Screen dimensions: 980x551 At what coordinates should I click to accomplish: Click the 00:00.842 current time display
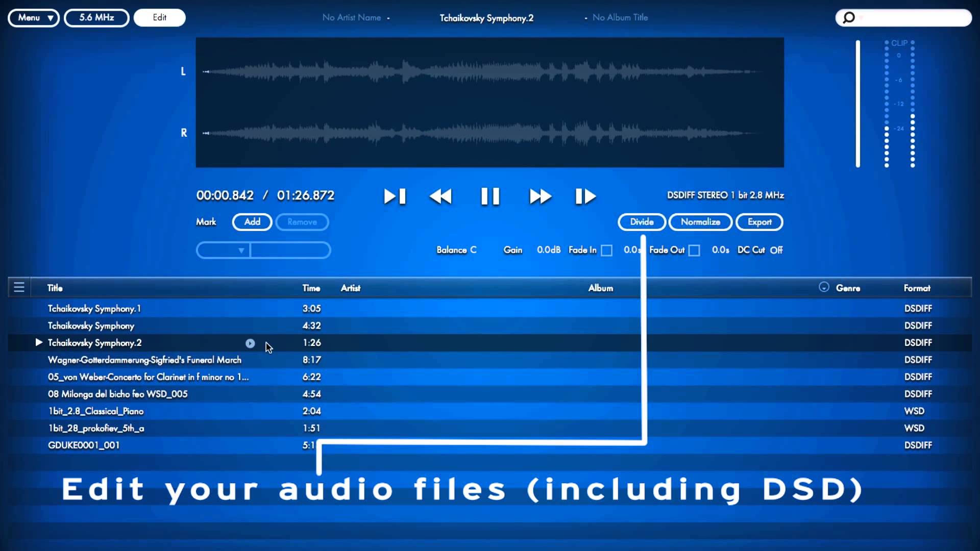225,195
